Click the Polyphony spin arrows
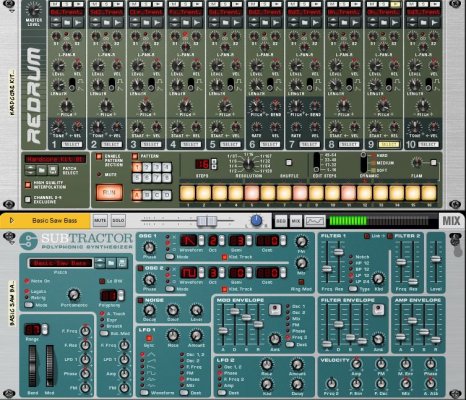 pyautogui.click(x=121, y=295)
